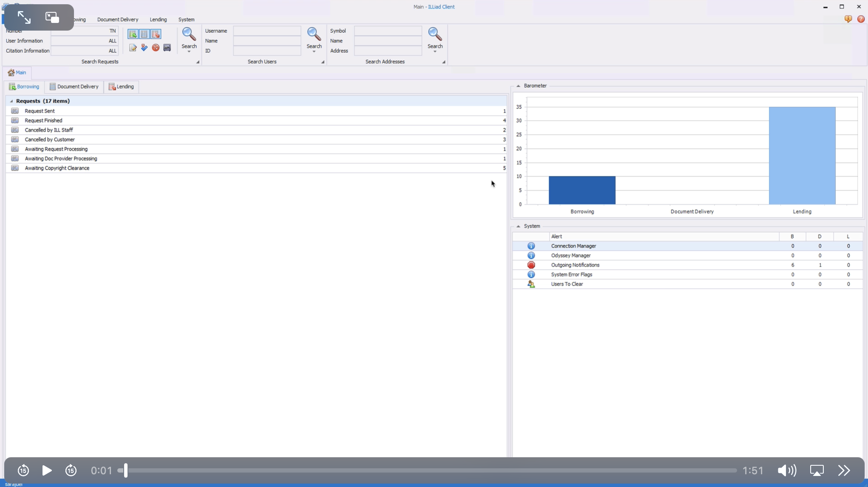
Task: Open the edit notes icon with pencil
Action: [133, 48]
